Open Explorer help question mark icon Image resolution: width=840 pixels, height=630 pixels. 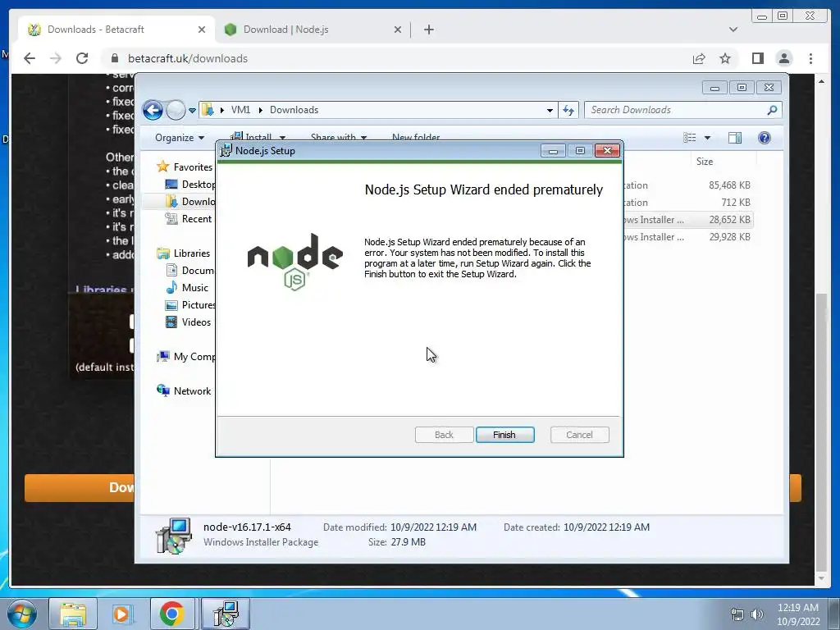pos(765,138)
